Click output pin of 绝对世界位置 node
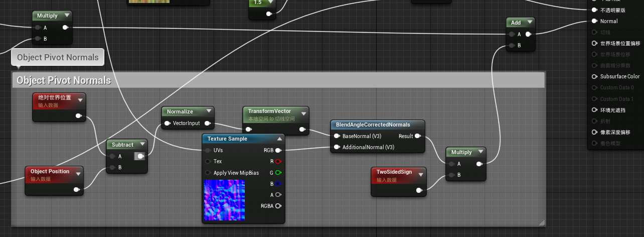The height and width of the screenshot is (237, 644). coord(79,116)
